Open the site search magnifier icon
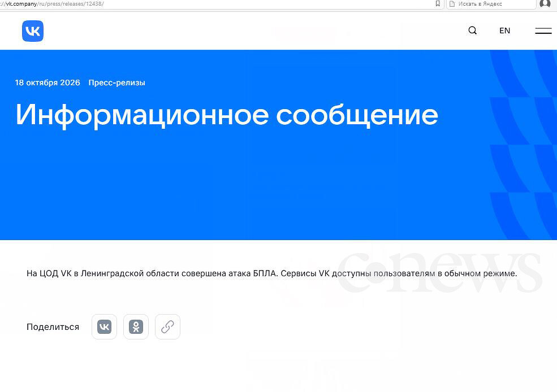The width and height of the screenshot is (557, 392). pyautogui.click(x=472, y=31)
